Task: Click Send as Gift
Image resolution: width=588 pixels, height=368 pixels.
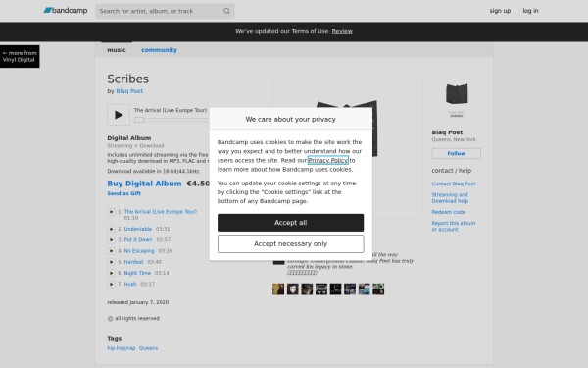Action: pos(124,193)
